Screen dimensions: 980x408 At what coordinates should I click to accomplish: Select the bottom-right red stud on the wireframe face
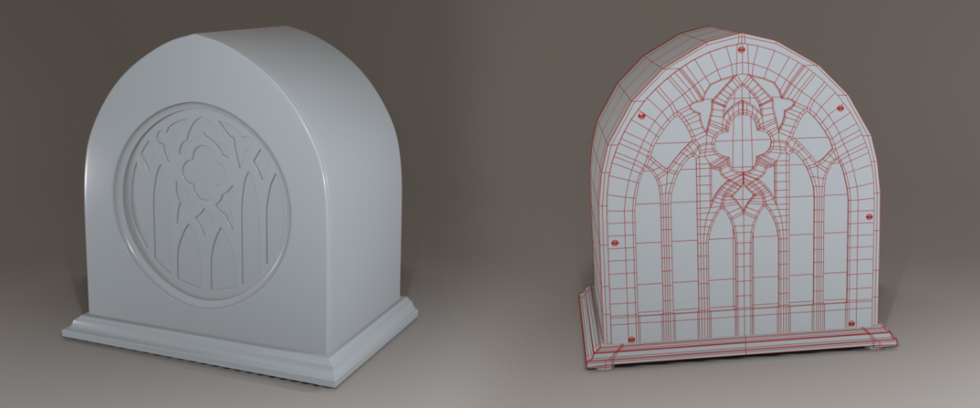(x=852, y=324)
